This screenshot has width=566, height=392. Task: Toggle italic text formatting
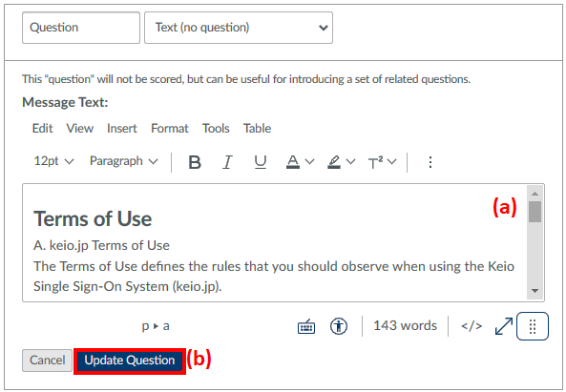(227, 162)
